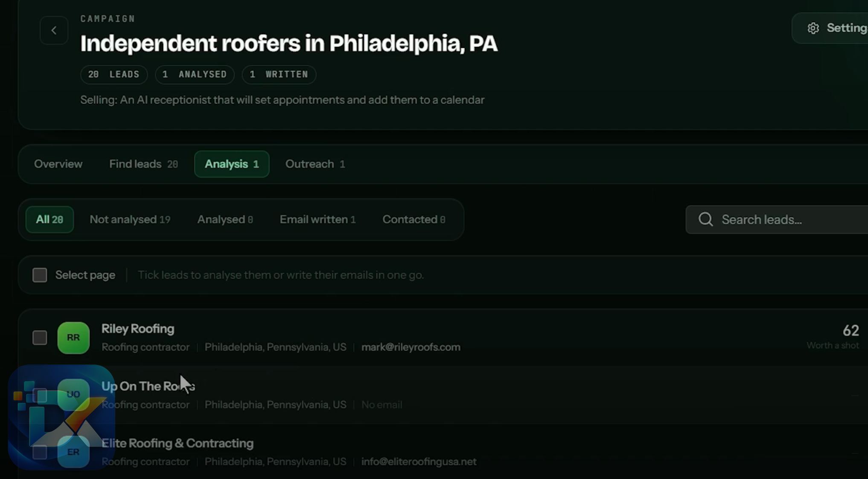Open the Riley Roofing lead name

point(138,329)
